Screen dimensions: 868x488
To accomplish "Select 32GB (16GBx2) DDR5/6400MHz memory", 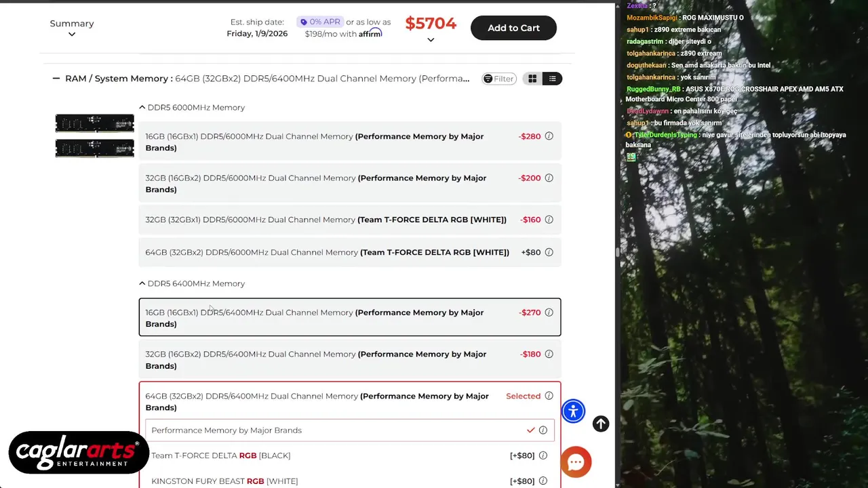I will click(x=350, y=359).
